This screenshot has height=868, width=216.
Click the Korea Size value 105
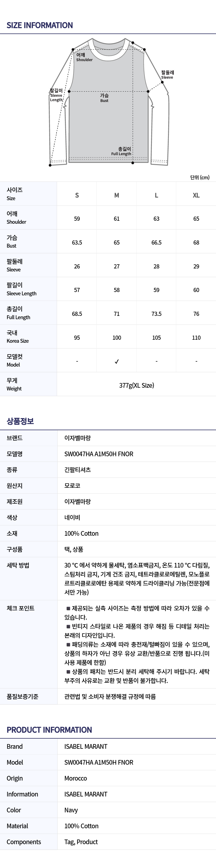coord(156,337)
